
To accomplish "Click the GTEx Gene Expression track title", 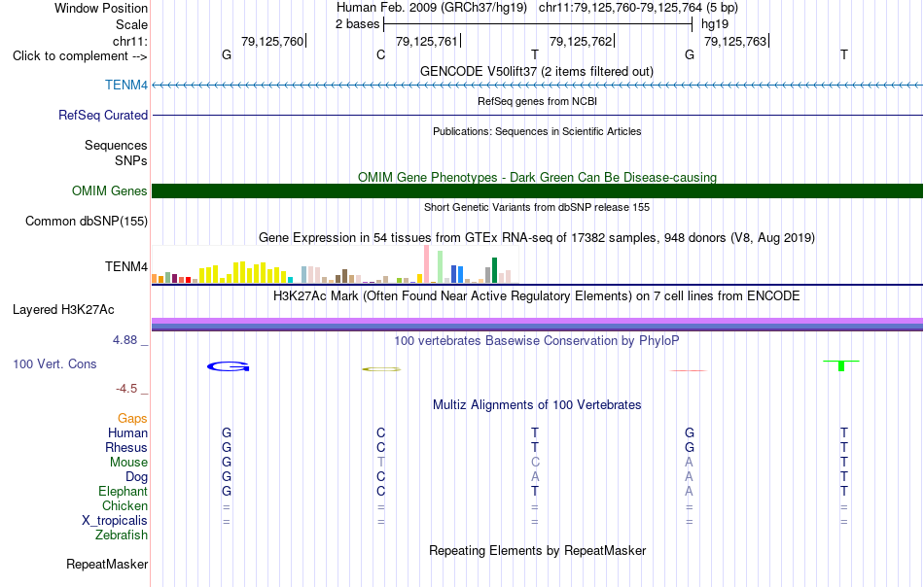I will click(537, 237).
